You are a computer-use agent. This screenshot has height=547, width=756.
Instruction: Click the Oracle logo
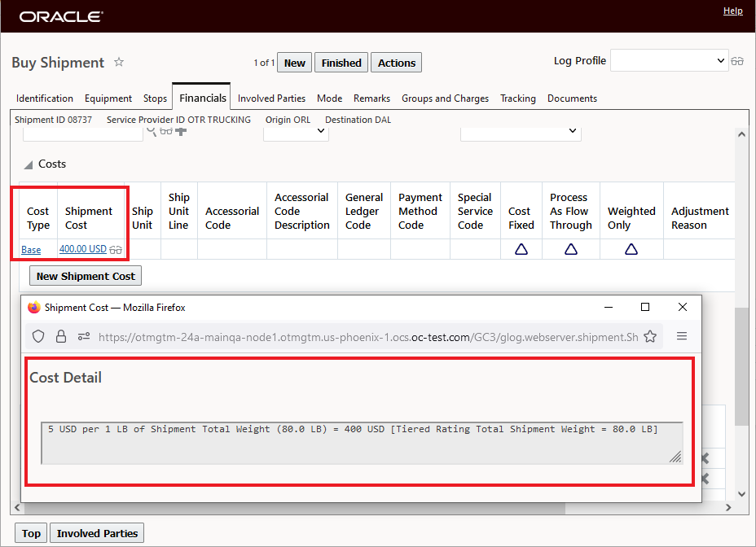[61, 17]
